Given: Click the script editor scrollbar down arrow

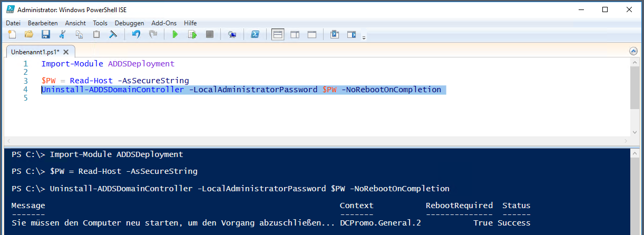Looking at the screenshot, I should (x=635, y=132).
